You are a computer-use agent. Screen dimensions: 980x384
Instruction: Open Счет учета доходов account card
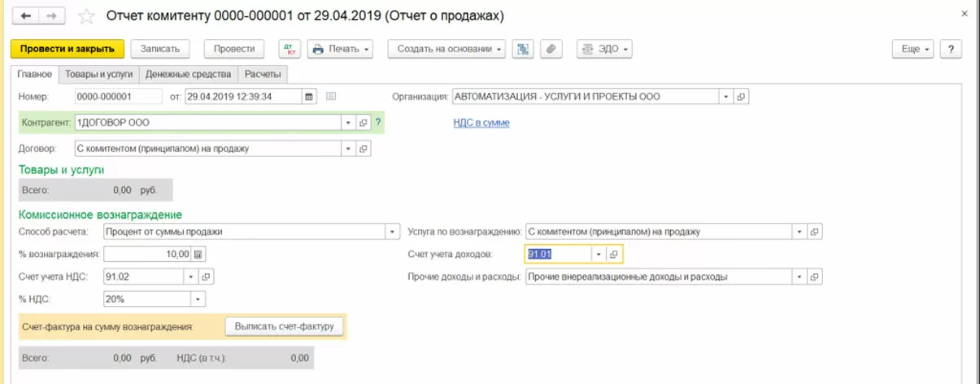click(x=614, y=254)
